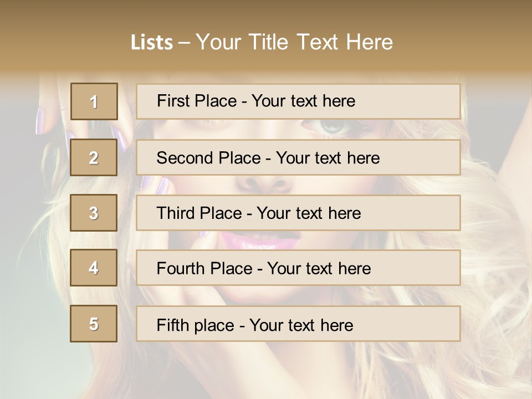Click "Third Place - Your text here" box
This screenshot has height=399, width=532.
pos(298,213)
